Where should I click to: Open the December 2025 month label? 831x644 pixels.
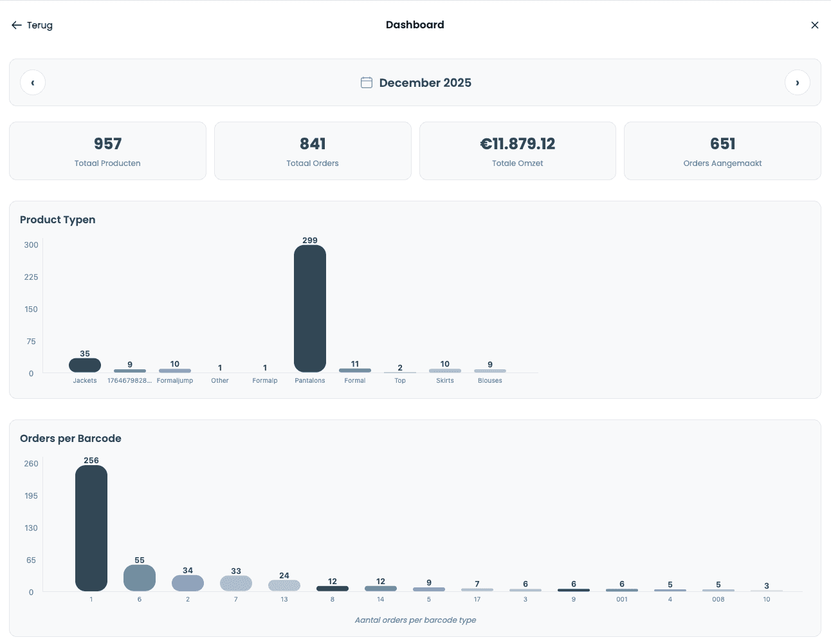point(425,82)
